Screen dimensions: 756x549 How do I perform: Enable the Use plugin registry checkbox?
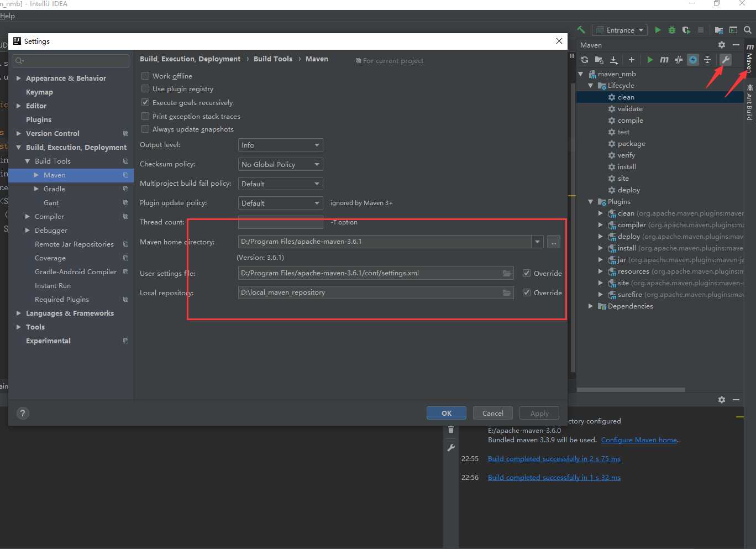tap(145, 88)
